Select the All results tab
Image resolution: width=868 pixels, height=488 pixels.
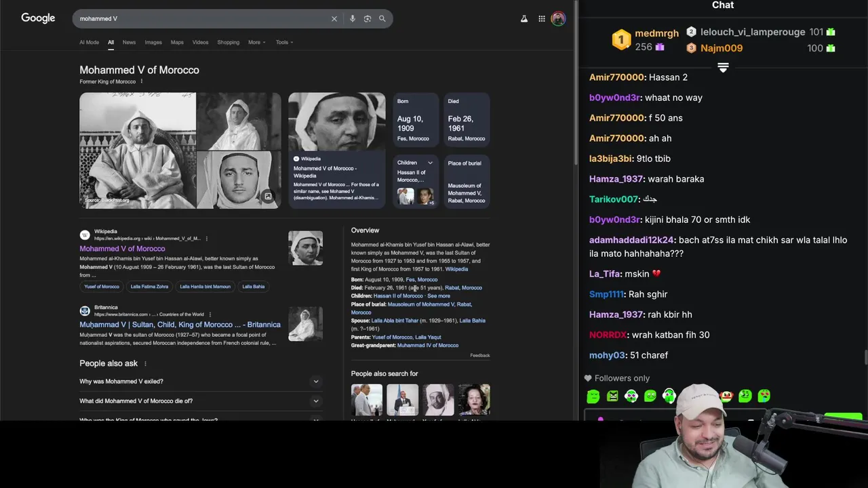tap(111, 42)
